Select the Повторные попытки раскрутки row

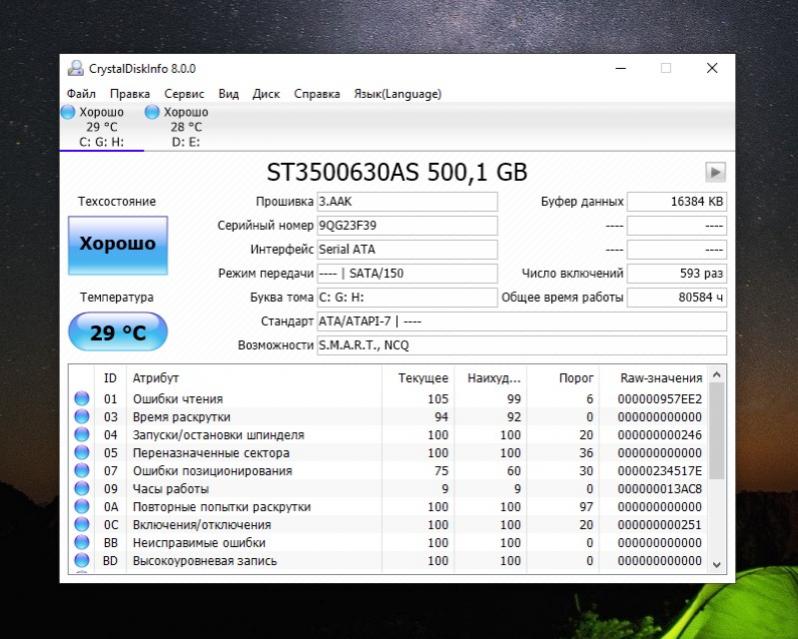(389, 506)
